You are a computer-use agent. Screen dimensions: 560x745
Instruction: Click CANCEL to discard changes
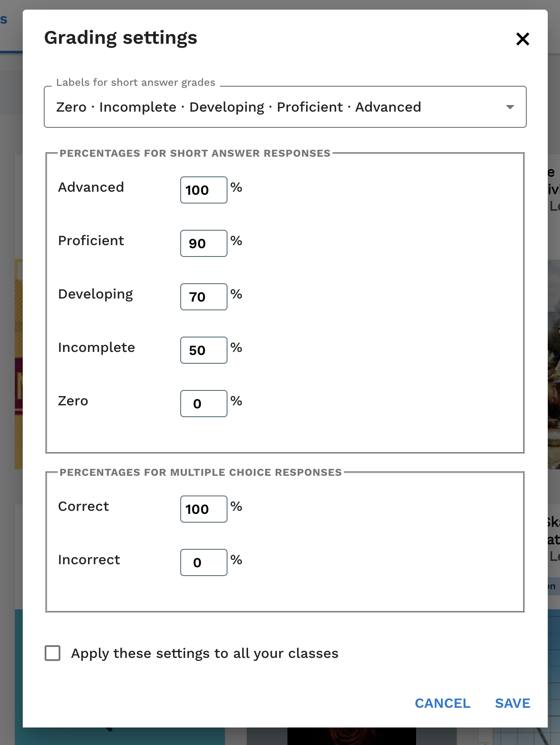pos(442,703)
